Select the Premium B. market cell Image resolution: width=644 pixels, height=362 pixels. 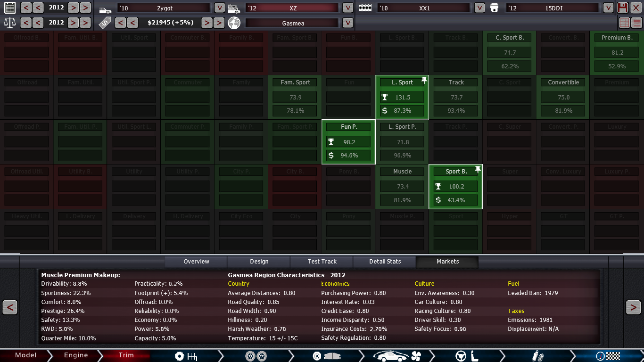(x=617, y=52)
